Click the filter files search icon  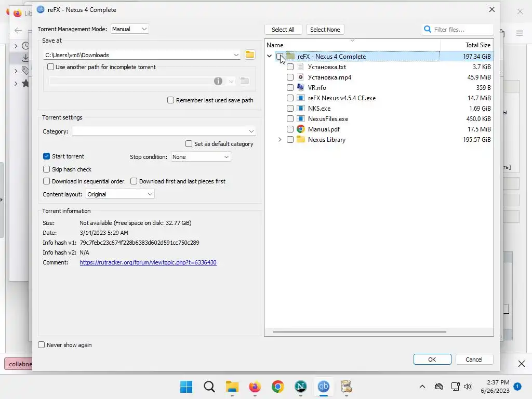(x=428, y=30)
